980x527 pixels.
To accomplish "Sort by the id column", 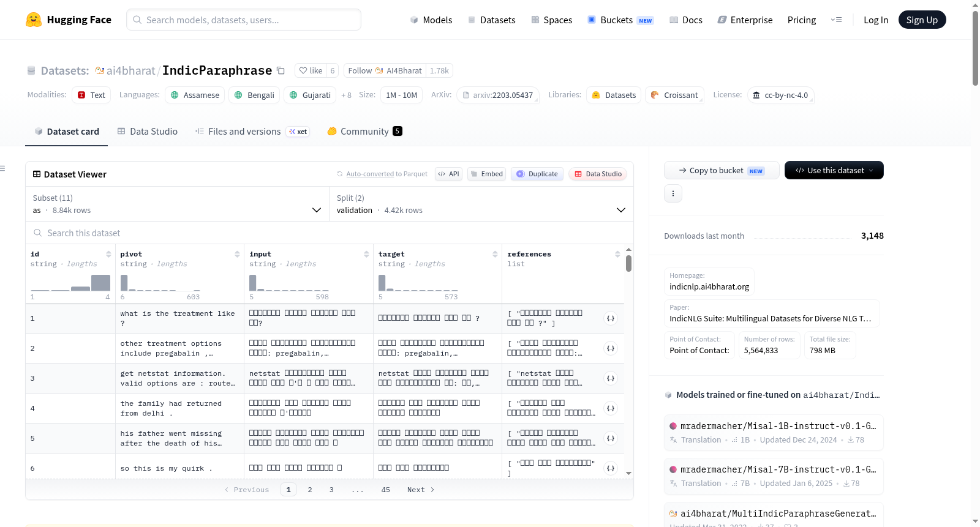I will pyautogui.click(x=108, y=254).
